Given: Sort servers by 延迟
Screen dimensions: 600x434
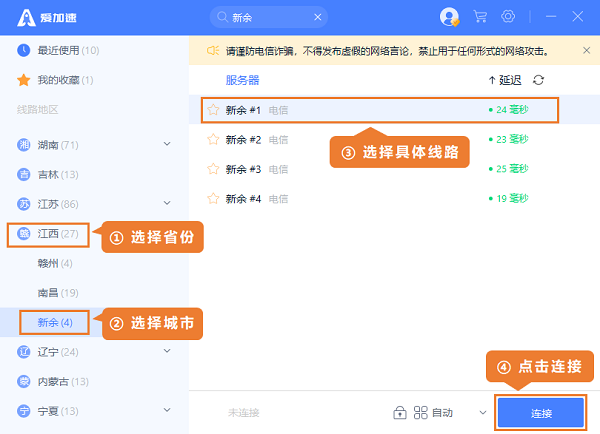Looking at the screenshot, I should (x=505, y=80).
